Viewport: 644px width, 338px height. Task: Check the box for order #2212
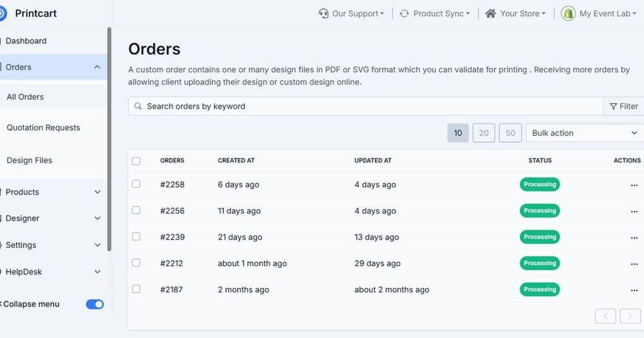(x=136, y=263)
